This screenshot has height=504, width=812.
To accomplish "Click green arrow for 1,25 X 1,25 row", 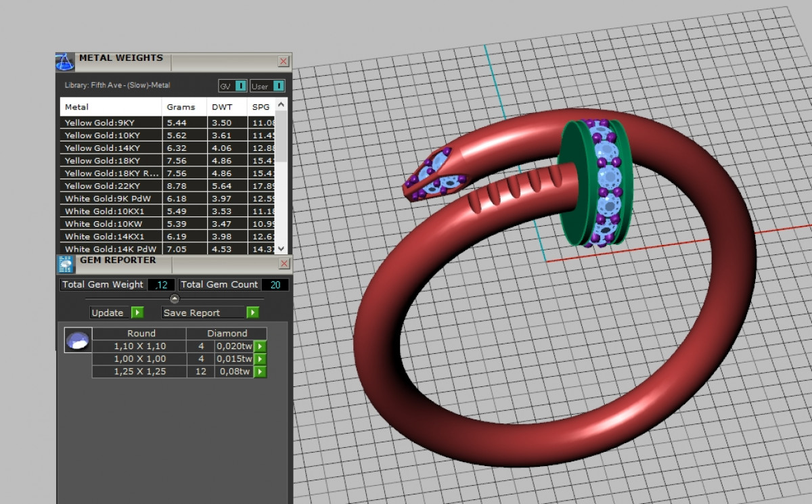I will pyautogui.click(x=260, y=371).
